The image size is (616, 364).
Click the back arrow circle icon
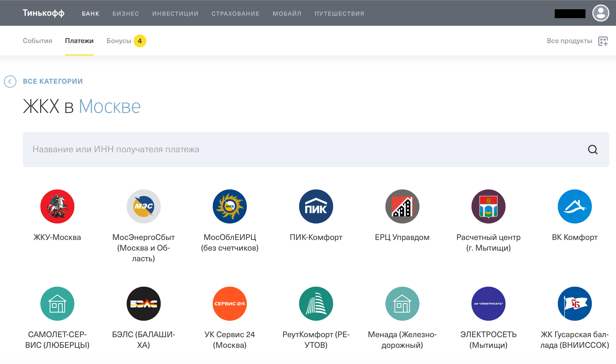pyautogui.click(x=10, y=82)
